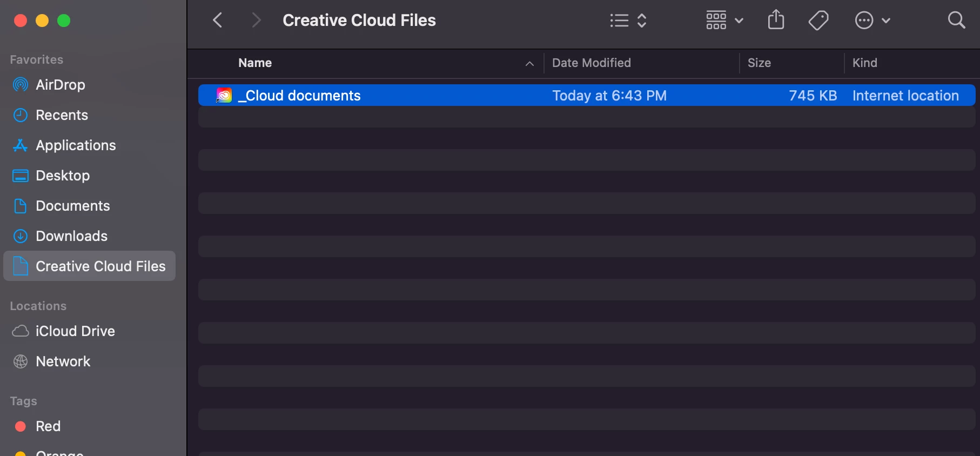Click the red tag color dot
The height and width of the screenshot is (456, 980).
(x=21, y=426)
